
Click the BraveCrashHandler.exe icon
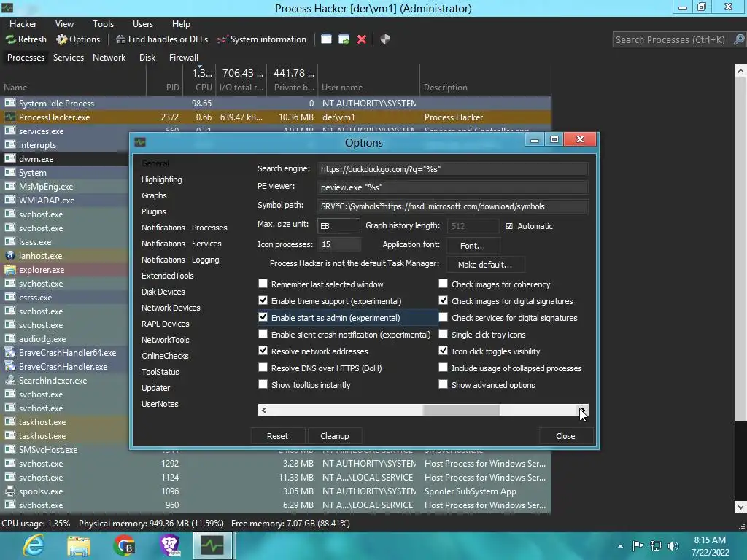pos(10,367)
